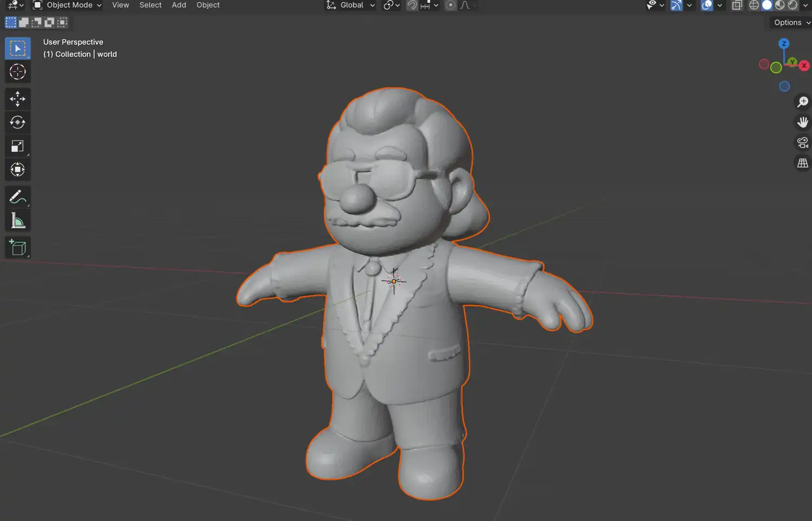Click the negative Z axis gizmo circle
The height and width of the screenshot is (521, 812).
click(x=784, y=87)
